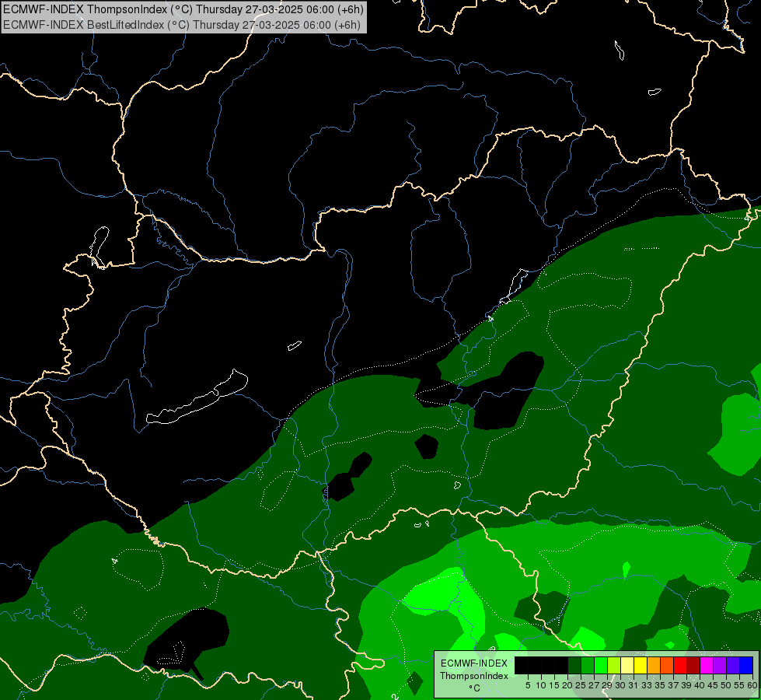Click the legend tick value 30
Image resolution: width=761 pixels, height=700 pixels.
click(x=620, y=685)
